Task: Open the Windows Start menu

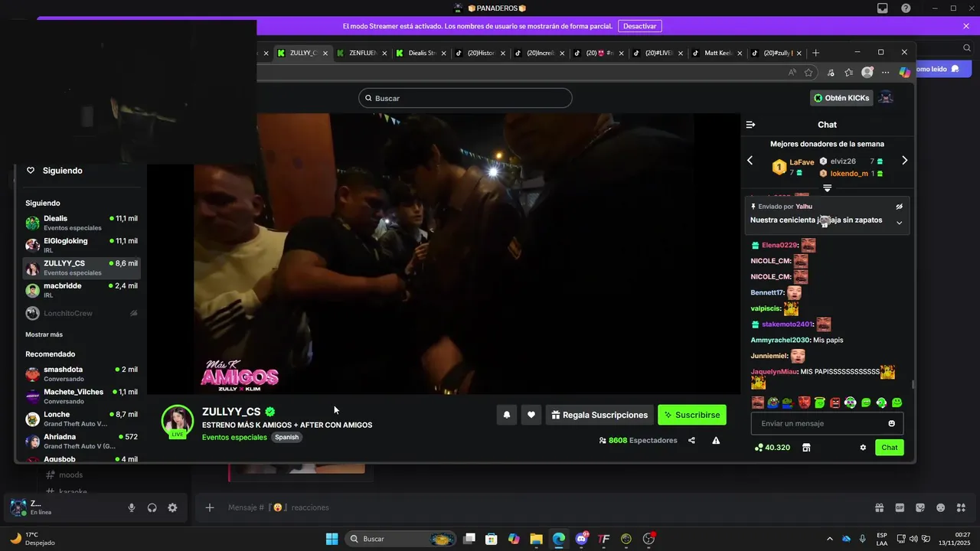Action: click(332, 539)
